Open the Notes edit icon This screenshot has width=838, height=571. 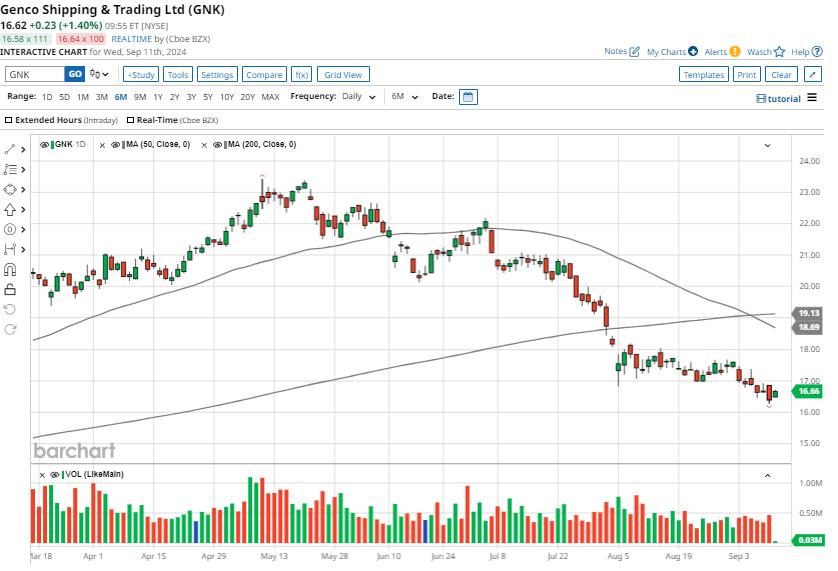pos(634,52)
